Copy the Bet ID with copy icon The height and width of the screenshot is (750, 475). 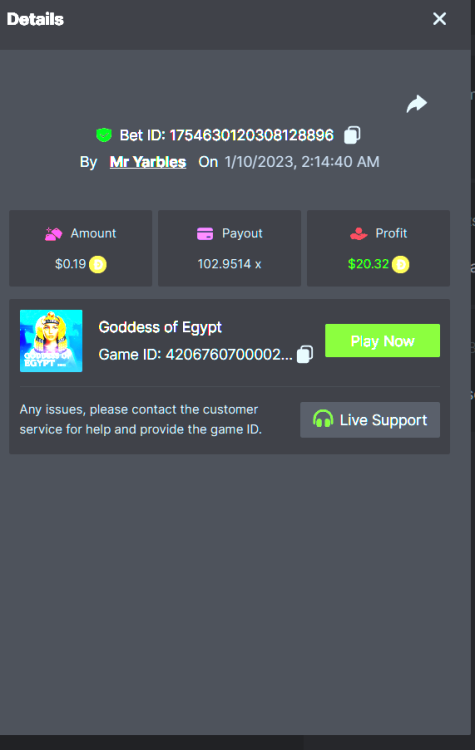[352, 135]
